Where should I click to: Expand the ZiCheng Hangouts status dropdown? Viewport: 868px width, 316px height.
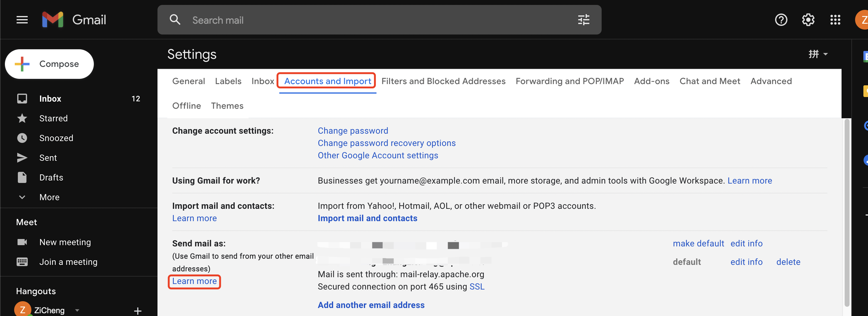point(77,310)
